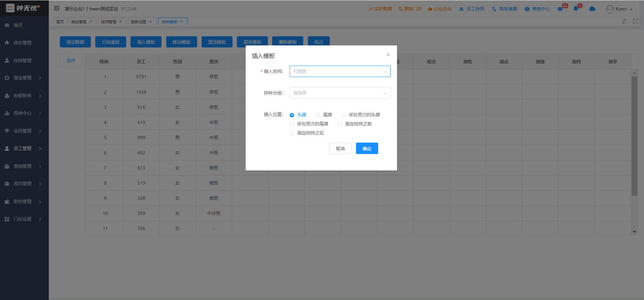This screenshot has height=300, width=644.
Task: Click the 日结重排 button
Action: coord(111,42)
